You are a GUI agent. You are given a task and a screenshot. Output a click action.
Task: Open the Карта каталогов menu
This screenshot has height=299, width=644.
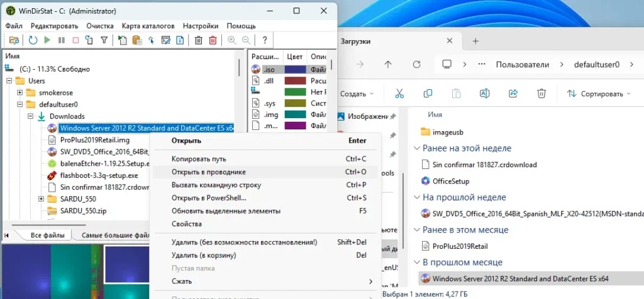[148, 26]
